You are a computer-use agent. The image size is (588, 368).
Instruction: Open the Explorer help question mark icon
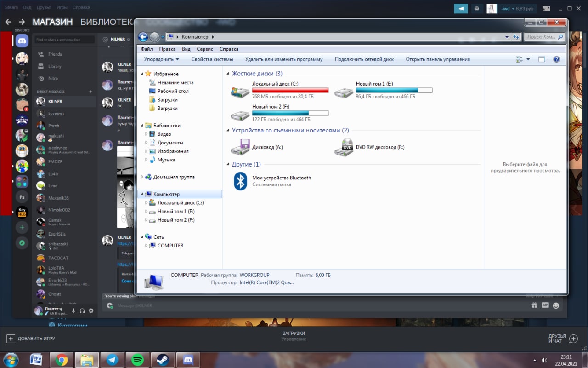(x=556, y=59)
